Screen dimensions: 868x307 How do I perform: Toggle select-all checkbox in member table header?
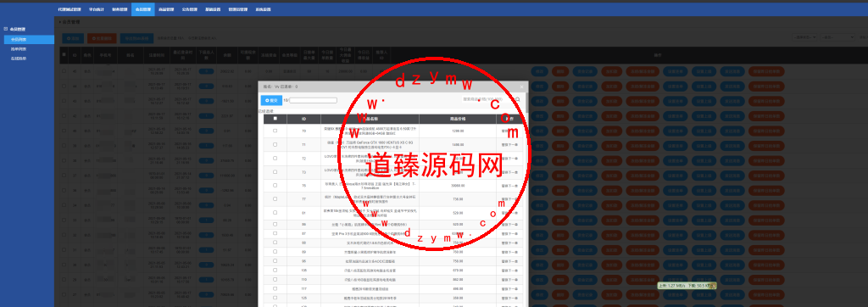click(64, 55)
